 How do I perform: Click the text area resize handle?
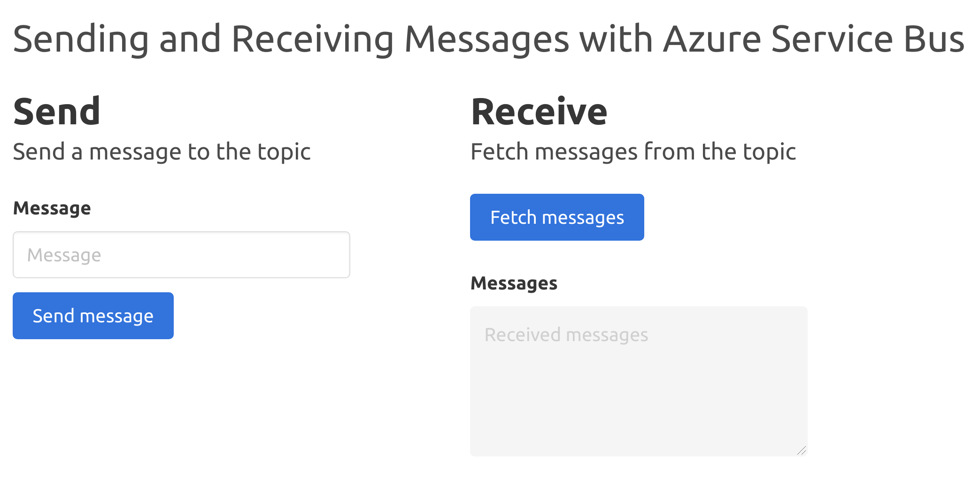pyautogui.click(x=802, y=450)
